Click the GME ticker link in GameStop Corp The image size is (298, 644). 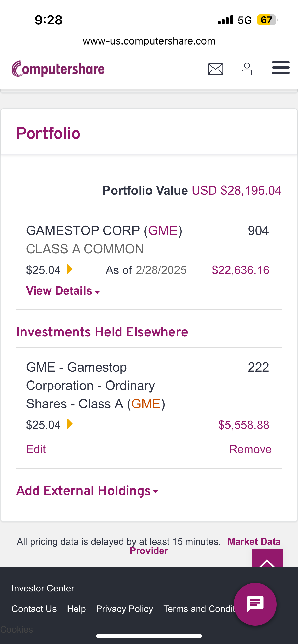tap(163, 231)
